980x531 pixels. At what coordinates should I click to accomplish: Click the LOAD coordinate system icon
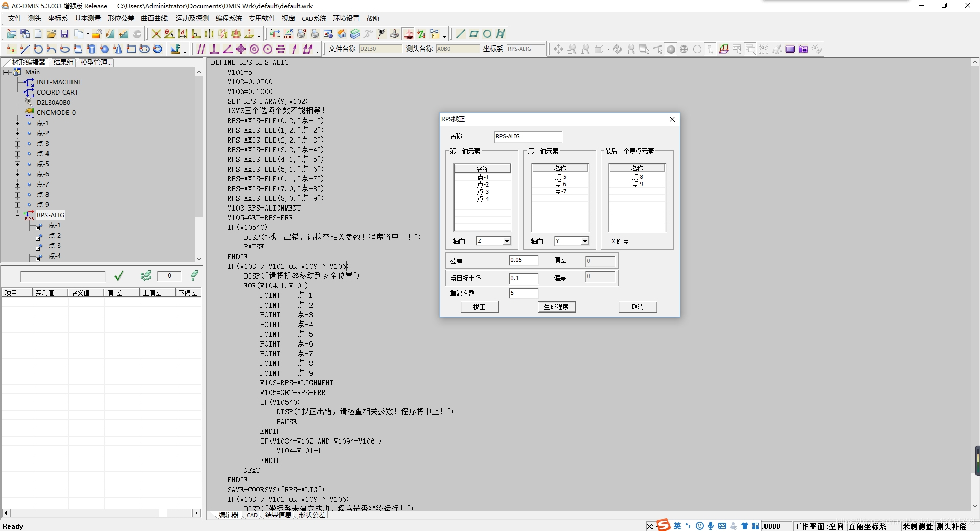click(289, 34)
